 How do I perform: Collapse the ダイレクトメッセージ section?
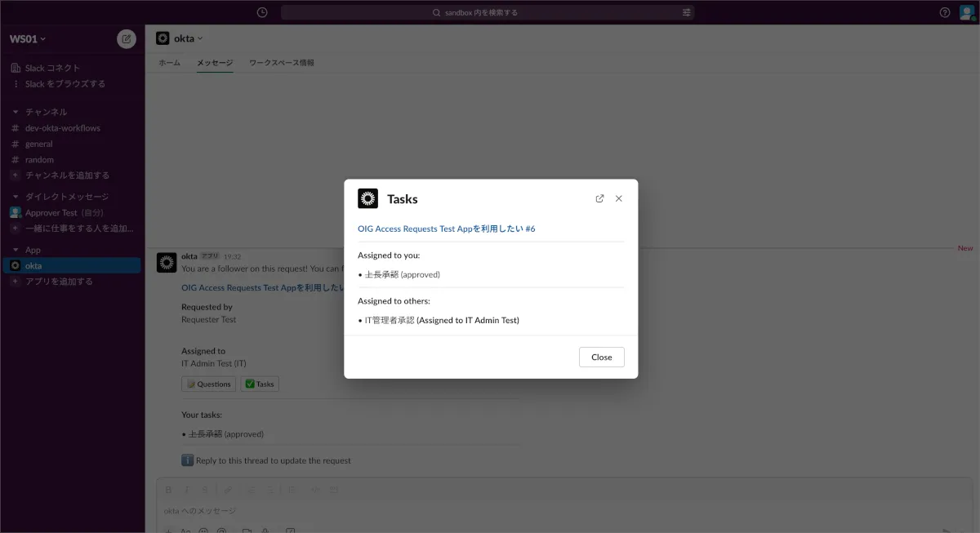coord(15,197)
